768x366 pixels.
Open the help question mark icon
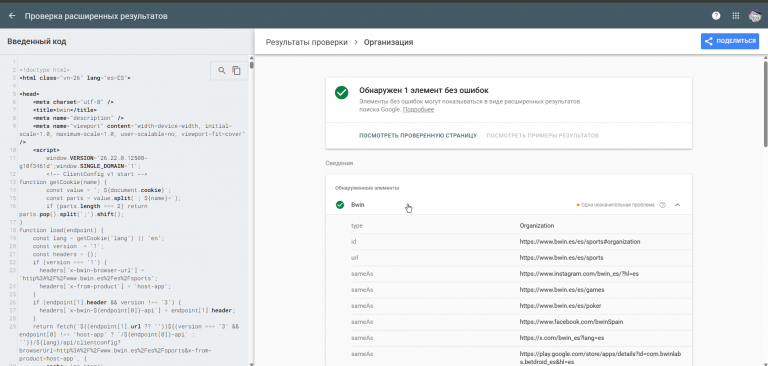tap(716, 16)
